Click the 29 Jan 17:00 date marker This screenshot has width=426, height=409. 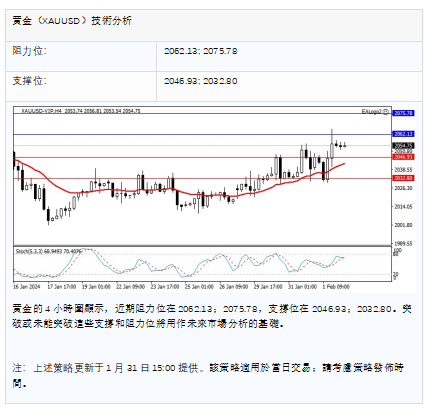coord(268,286)
